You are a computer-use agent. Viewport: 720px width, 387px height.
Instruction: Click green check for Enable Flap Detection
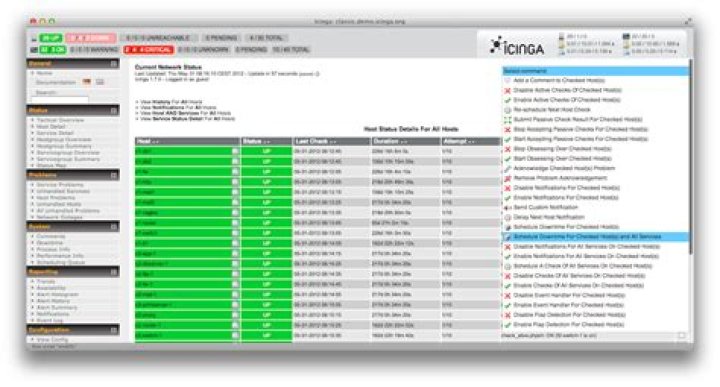pos(507,325)
